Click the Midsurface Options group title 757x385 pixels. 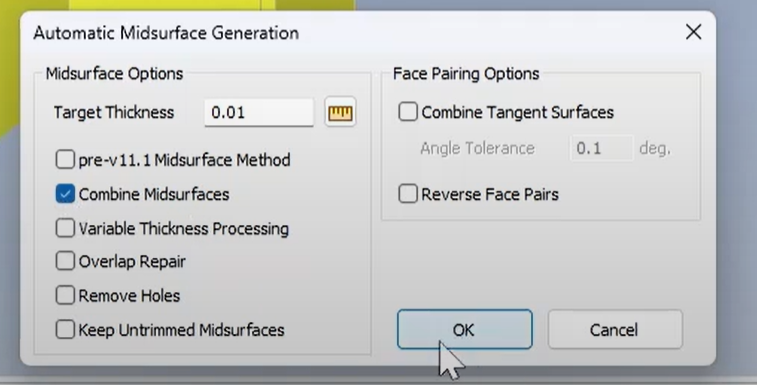114,73
